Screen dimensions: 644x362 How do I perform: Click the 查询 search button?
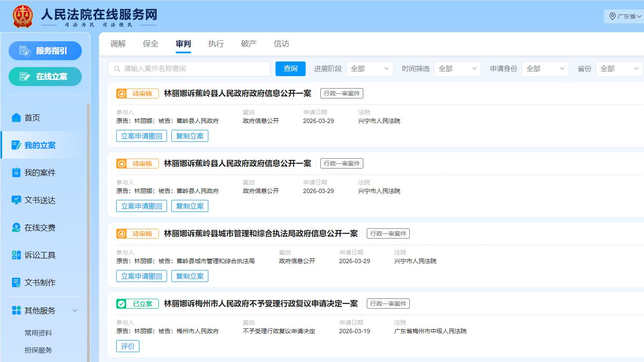pyautogui.click(x=290, y=69)
